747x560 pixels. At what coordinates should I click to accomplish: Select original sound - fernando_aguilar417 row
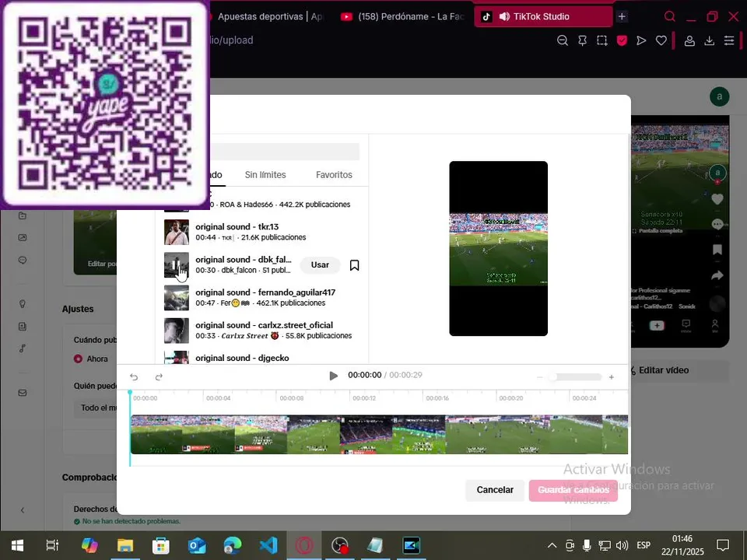261,298
